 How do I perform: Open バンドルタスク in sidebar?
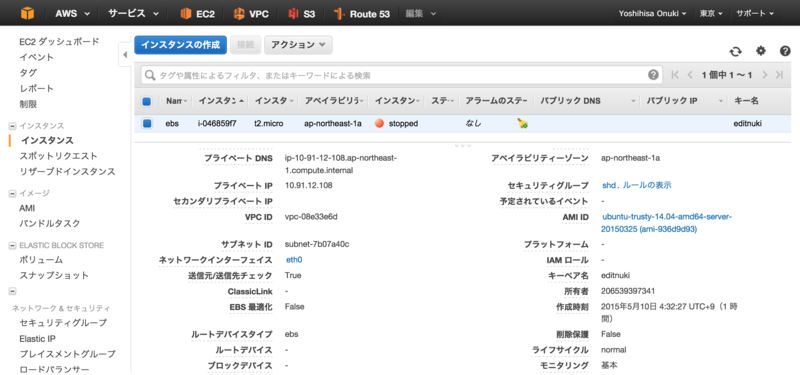(50, 223)
